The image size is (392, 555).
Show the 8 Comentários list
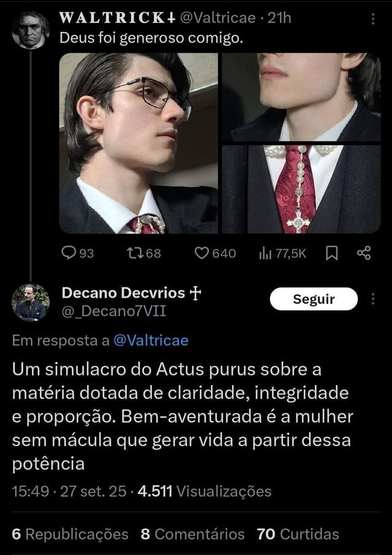point(192,534)
